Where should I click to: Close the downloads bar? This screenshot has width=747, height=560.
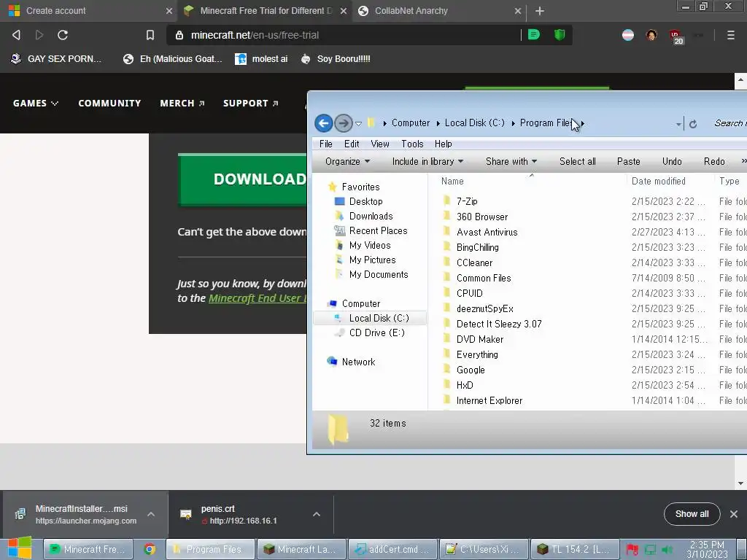734,514
